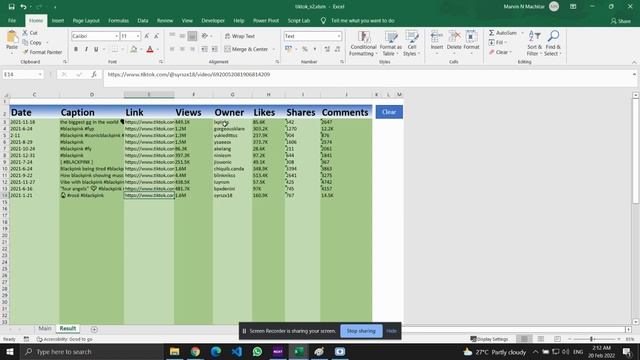Click the Share button
This screenshot has height=360, width=640.
click(x=621, y=21)
